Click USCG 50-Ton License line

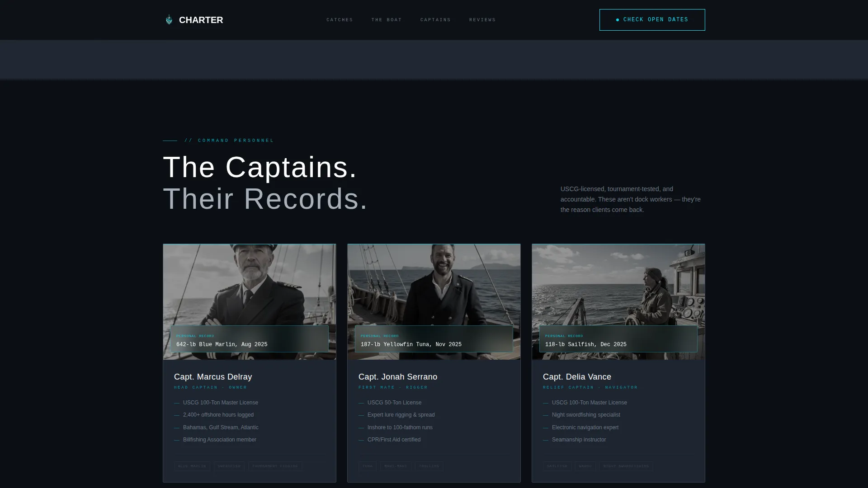pyautogui.click(x=394, y=403)
